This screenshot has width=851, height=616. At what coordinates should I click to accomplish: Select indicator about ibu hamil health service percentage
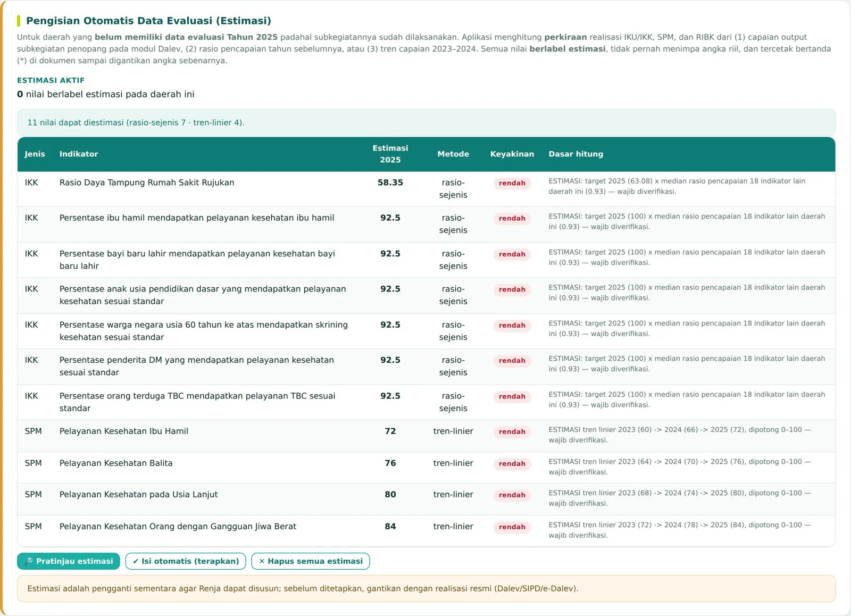(197, 218)
